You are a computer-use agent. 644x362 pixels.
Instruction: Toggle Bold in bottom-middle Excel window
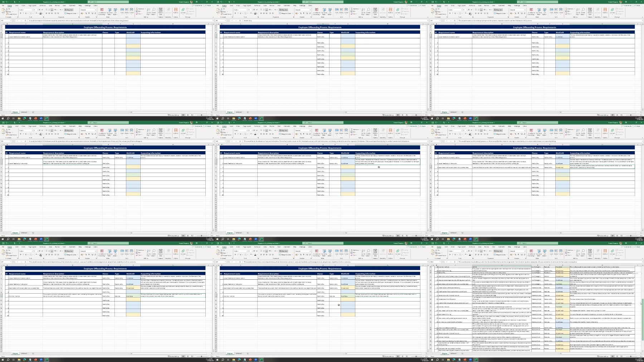tap(235, 255)
